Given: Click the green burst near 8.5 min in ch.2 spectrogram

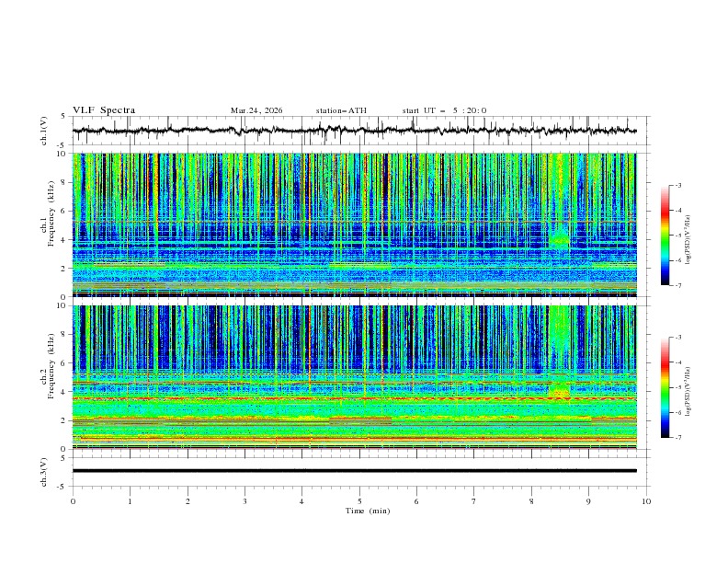Looking at the screenshot, I should click(560, 389).
